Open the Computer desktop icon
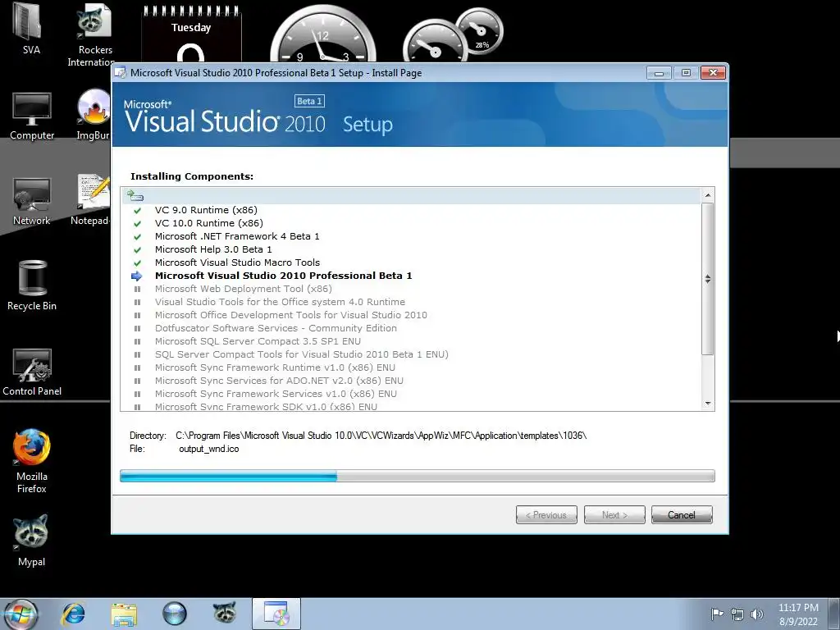 click(x=32, y=115)
